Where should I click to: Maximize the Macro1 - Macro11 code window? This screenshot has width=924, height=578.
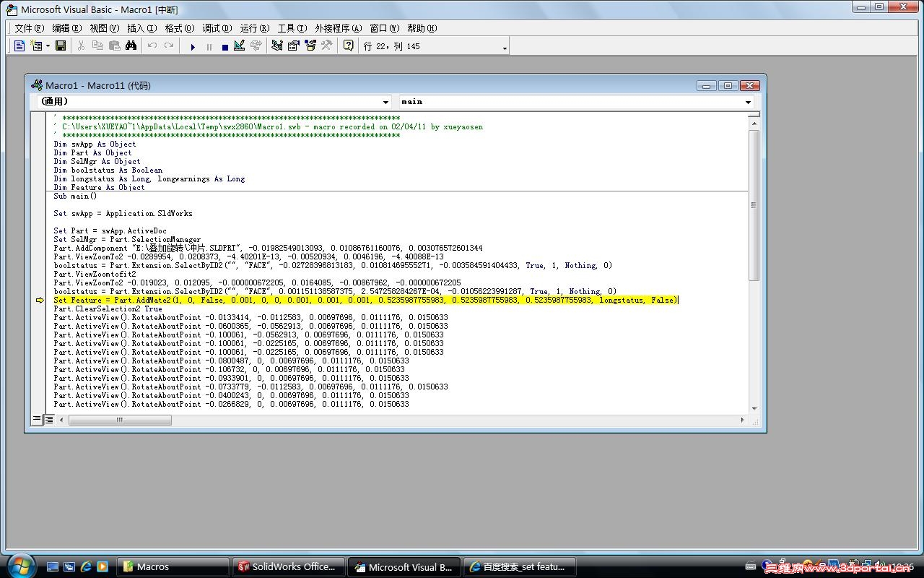click(728, 85)
